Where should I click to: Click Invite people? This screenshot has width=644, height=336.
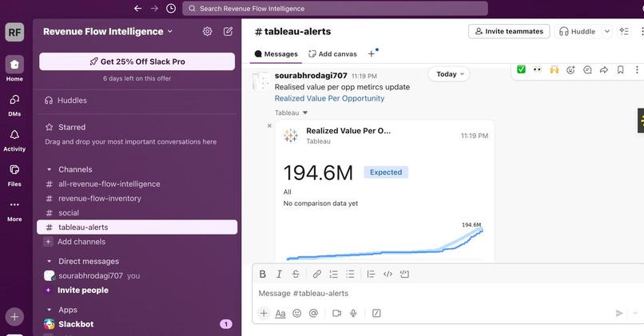pyautogui.click(x=137, y=290)
